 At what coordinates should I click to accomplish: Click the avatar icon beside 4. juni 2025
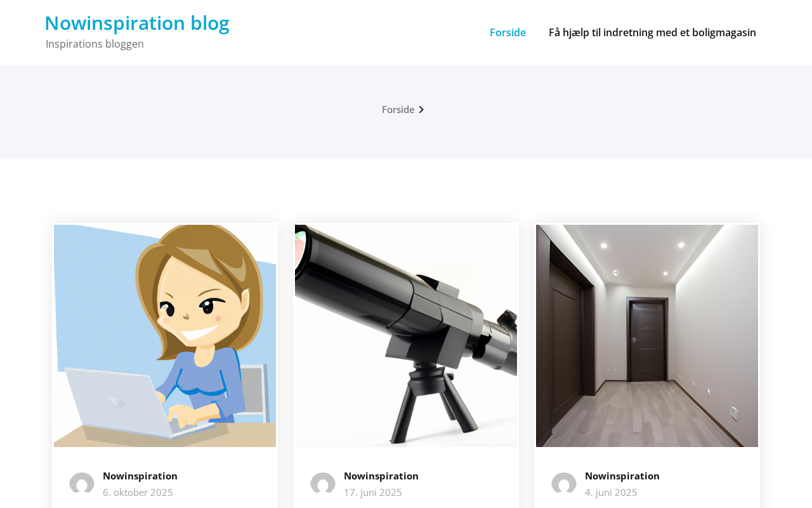(564, 485)
